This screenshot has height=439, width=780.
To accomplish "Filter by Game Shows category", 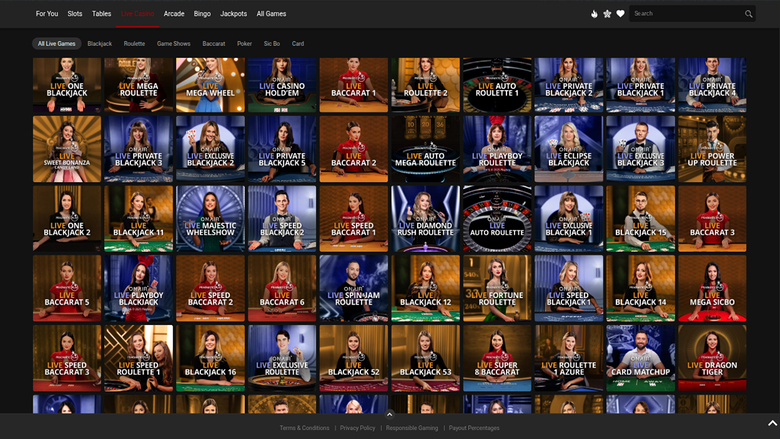I will [174, 44].
